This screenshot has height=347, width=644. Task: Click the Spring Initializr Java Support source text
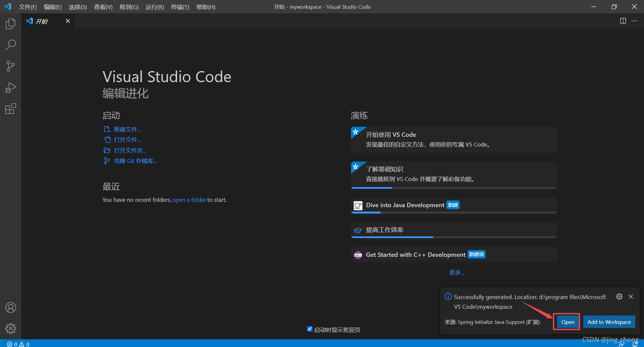[492, 322]
